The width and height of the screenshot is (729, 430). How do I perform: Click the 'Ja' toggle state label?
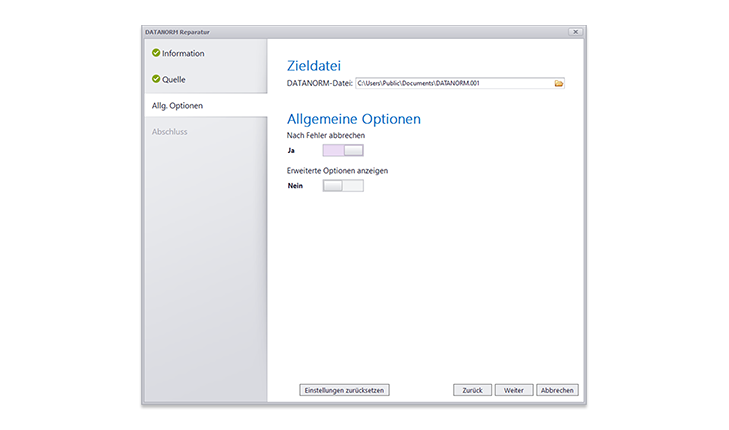coord(291,150)
